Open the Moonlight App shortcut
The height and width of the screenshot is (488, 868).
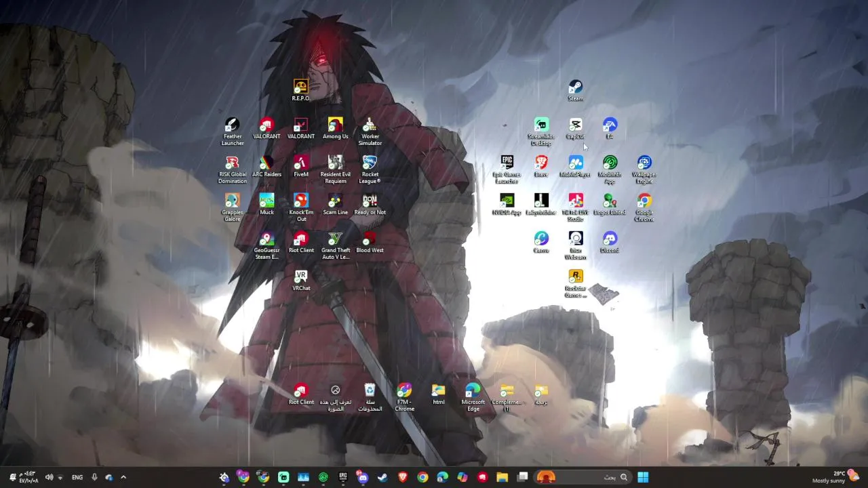click(x=610, y=169)
